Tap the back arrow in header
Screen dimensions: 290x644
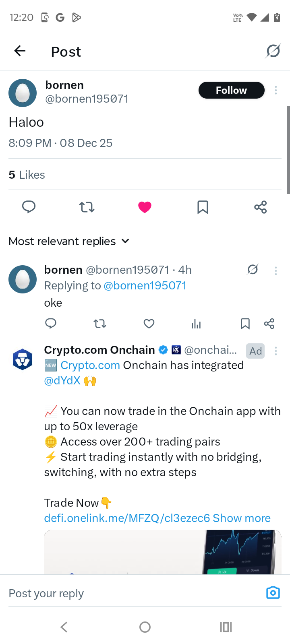pyautogui.click(x=20, y=51)
